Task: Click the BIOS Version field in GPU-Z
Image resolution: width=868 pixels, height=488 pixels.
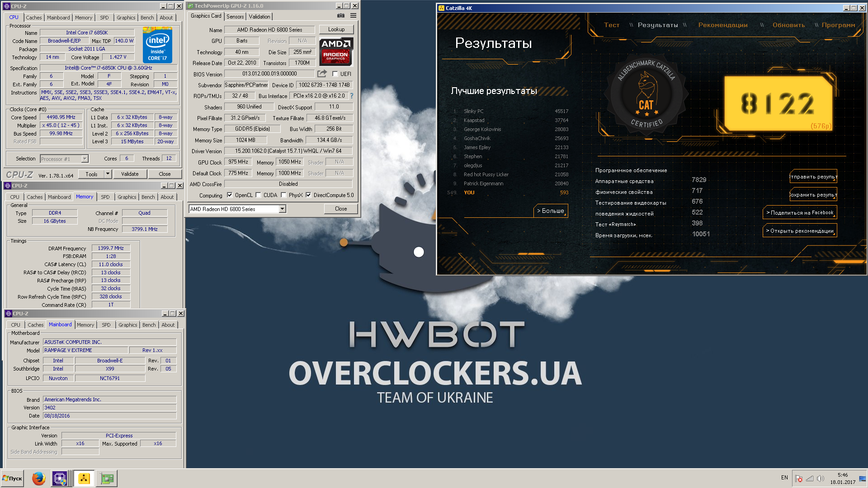Action: (x=269, y=74)
